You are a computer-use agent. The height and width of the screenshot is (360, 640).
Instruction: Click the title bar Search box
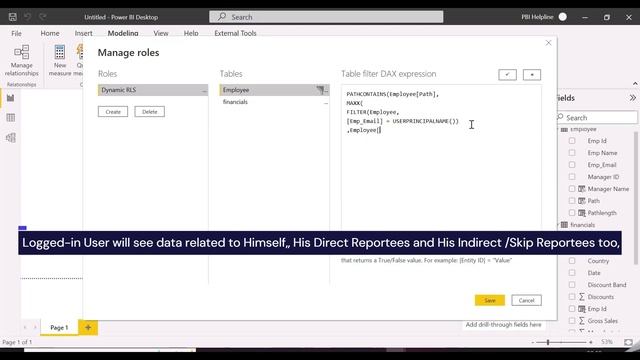click(x=326, y=17)
